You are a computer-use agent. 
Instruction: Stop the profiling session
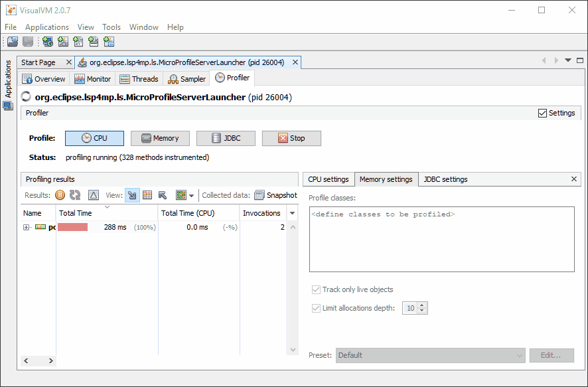click(291, 138)
